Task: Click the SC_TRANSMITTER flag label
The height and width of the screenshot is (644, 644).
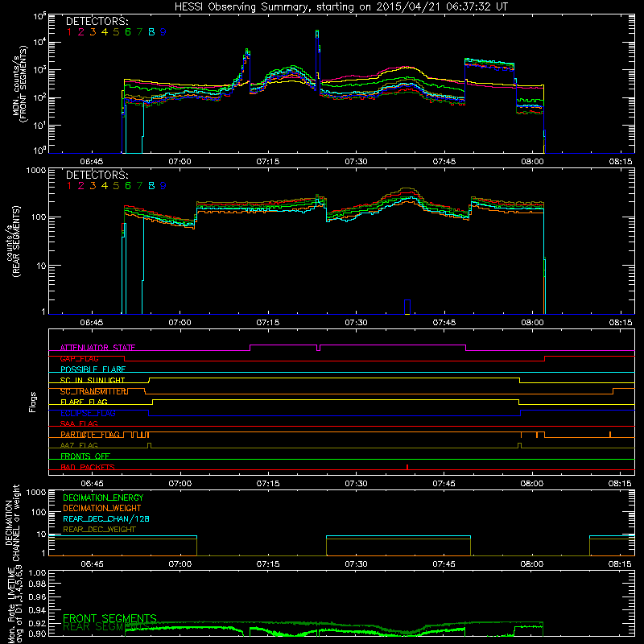Action: (x=94, y=391)
